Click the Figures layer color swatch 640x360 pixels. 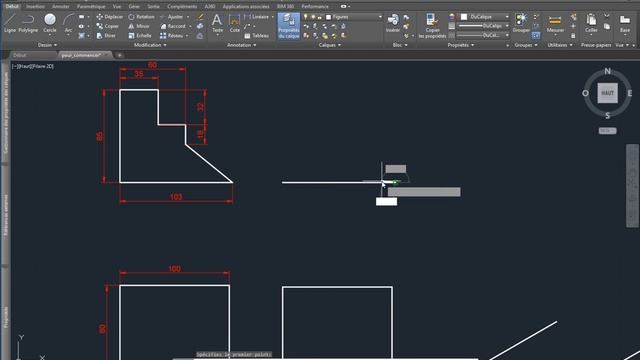point(328,17)
